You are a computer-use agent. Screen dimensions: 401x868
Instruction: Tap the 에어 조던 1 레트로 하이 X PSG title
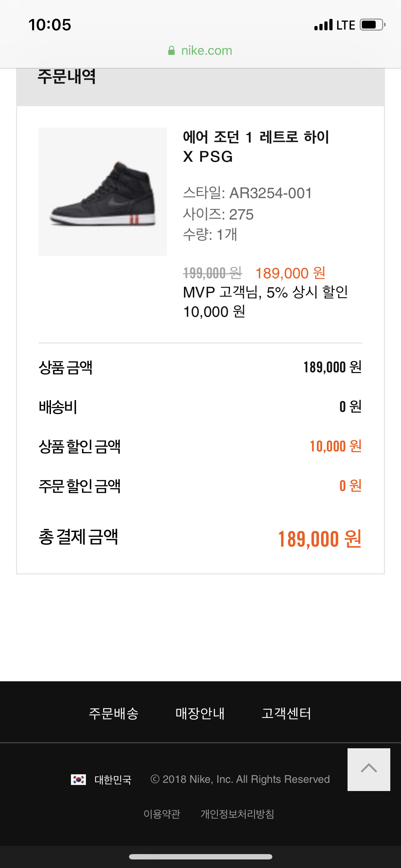coord(256,146)
